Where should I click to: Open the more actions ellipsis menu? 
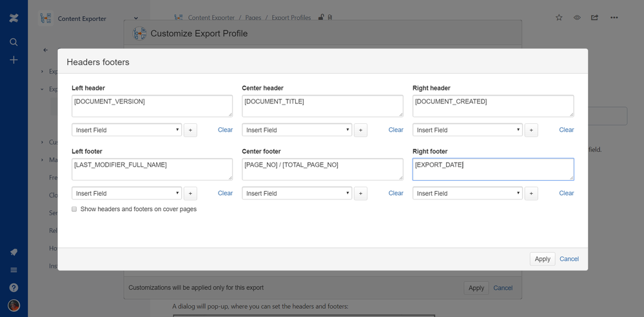coord(614,17)
